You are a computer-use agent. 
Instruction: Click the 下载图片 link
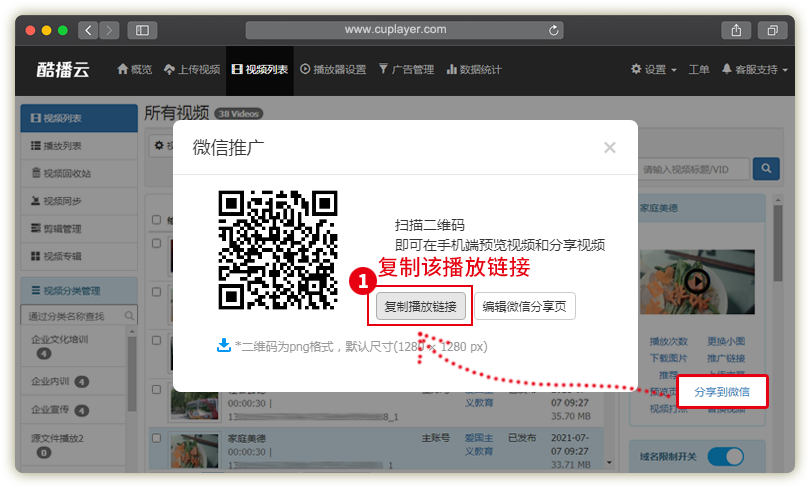(x=668, y=358)
